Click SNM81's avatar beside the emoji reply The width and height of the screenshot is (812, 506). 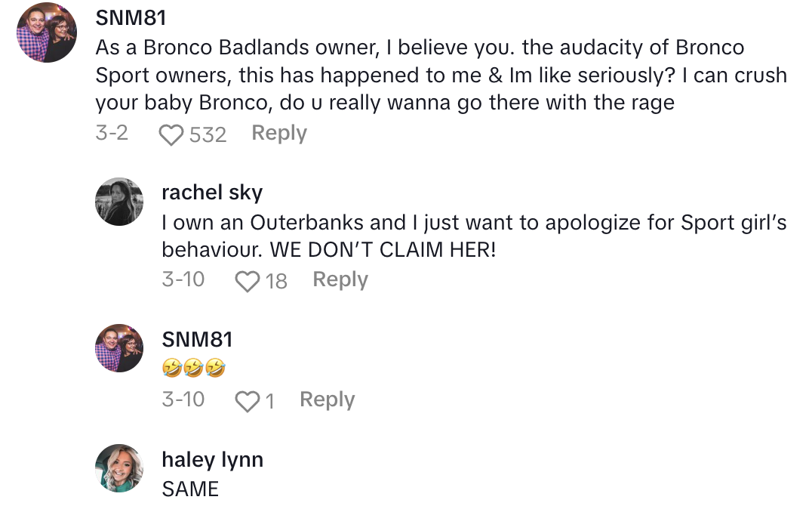click(x=119, y=349)
